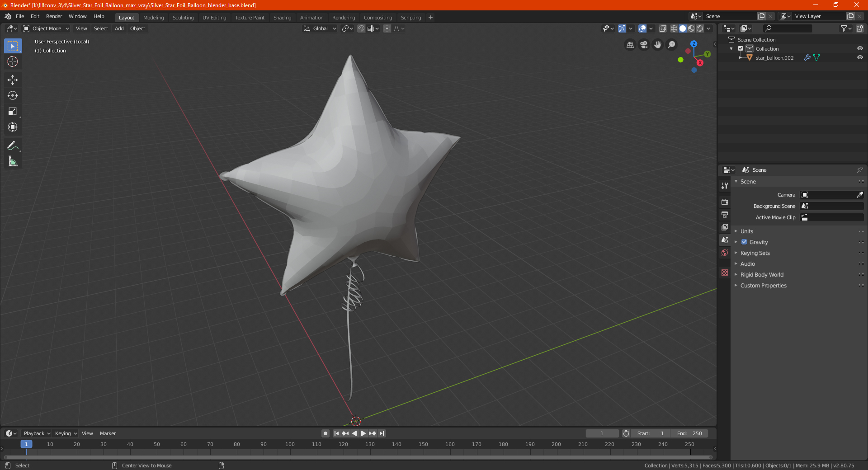Choose the Measure tool

pos(13,161)
